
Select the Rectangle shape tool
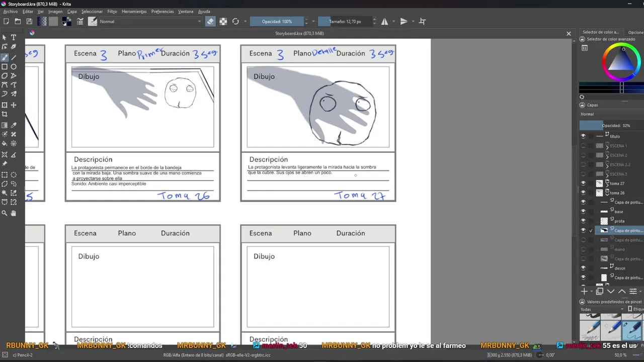click(5, 66)
